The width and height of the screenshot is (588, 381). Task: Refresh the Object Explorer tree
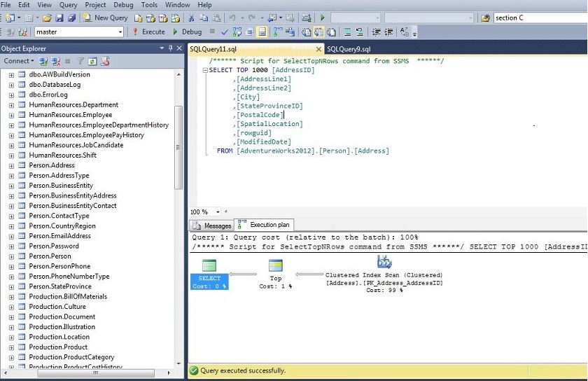click(x=92, y=62)
